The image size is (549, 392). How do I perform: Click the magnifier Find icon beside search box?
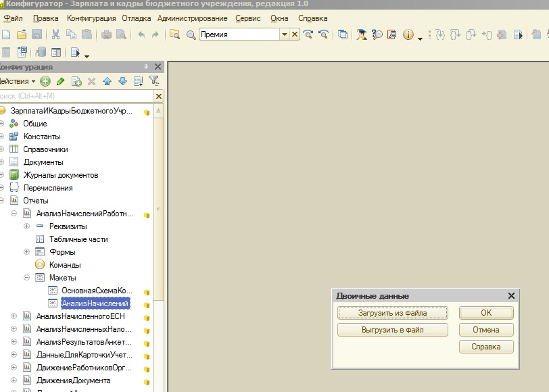click(x=191, y=34)
